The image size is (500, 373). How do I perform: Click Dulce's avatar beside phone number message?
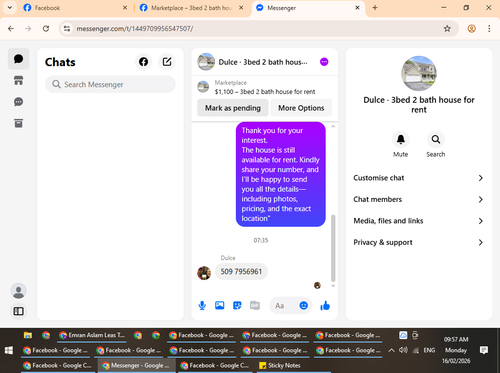tap(204, 273)
